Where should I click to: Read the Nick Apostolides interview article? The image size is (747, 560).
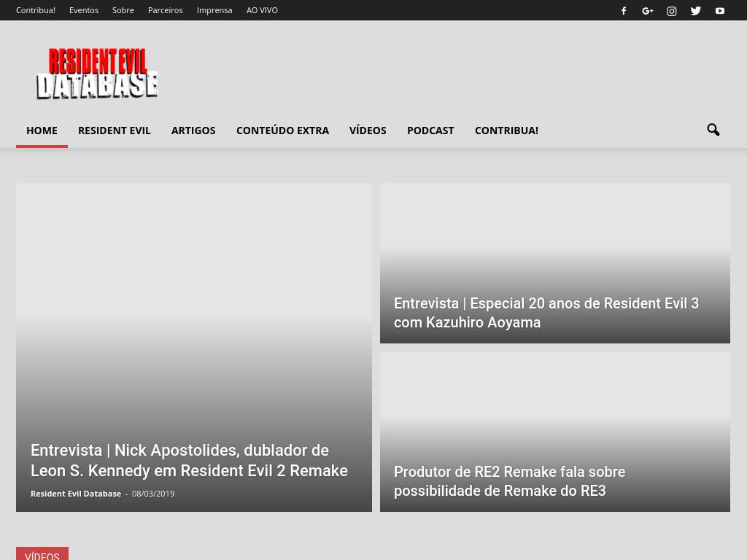(x=189, y=460)
